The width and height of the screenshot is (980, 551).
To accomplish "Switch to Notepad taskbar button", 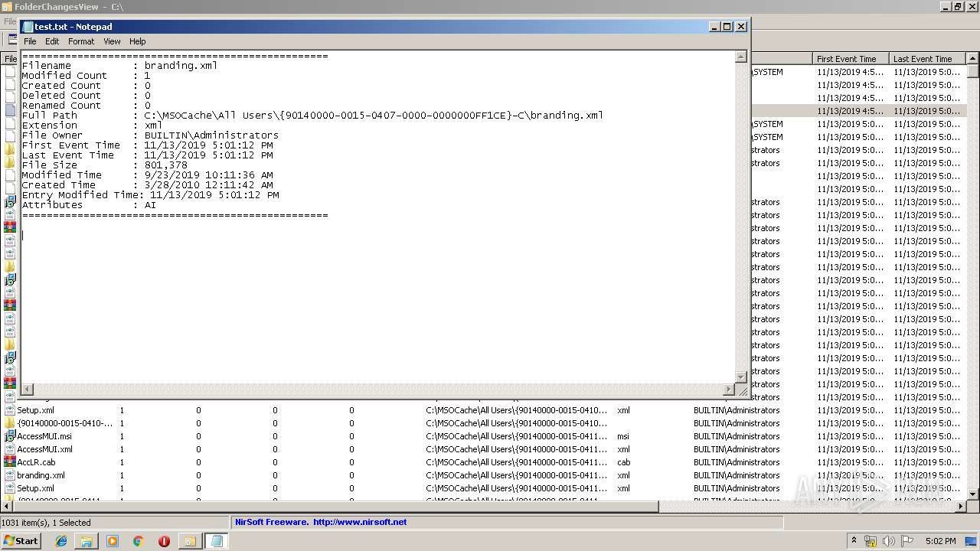I will point(217,541).
